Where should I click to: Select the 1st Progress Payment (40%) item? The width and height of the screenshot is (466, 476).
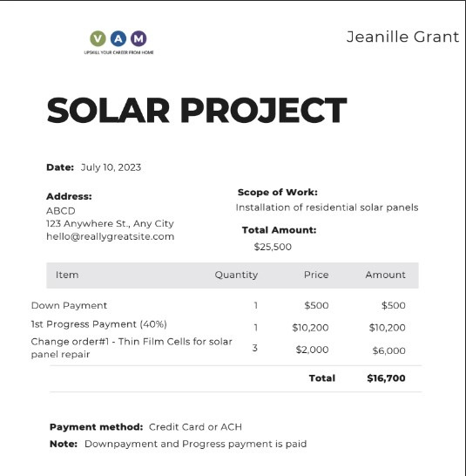click(x=99, y=324)
